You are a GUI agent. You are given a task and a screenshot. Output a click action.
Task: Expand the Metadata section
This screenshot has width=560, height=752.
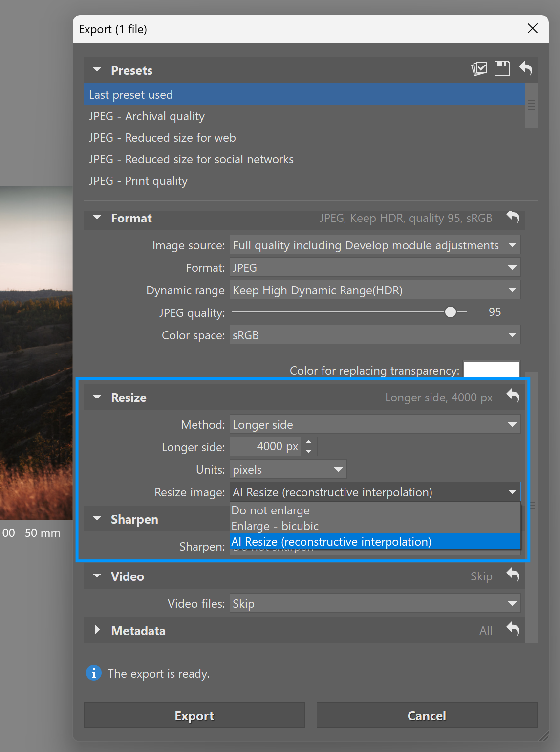(97, 630)
